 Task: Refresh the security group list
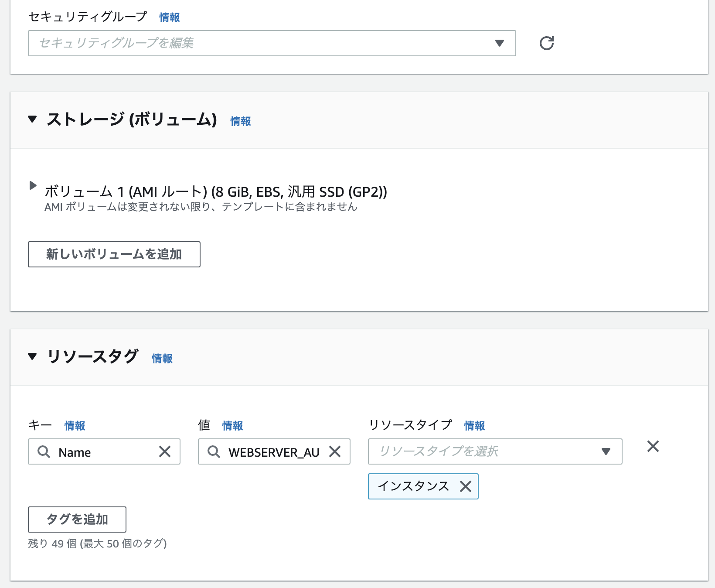pos(547,43)
